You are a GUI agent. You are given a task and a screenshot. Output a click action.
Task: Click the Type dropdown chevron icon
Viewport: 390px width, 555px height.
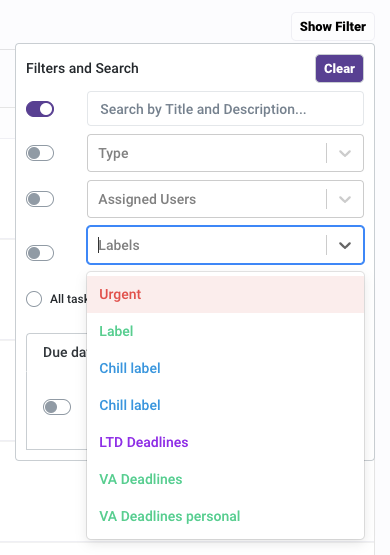click(345, 153)
